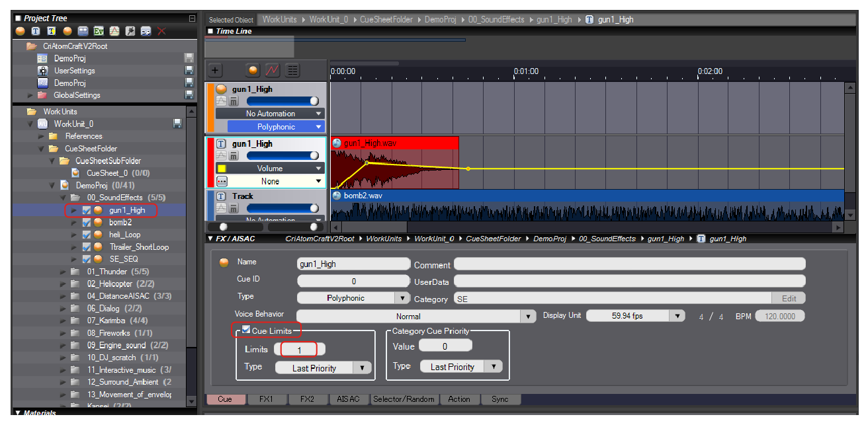Click the plug icon in Project Tree toolbar

[x=130, y=31]
